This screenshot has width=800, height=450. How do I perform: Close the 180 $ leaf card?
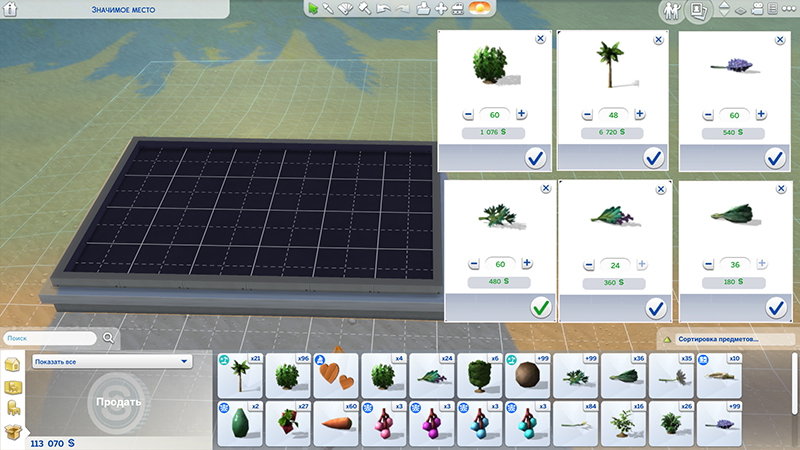(781, 189)
